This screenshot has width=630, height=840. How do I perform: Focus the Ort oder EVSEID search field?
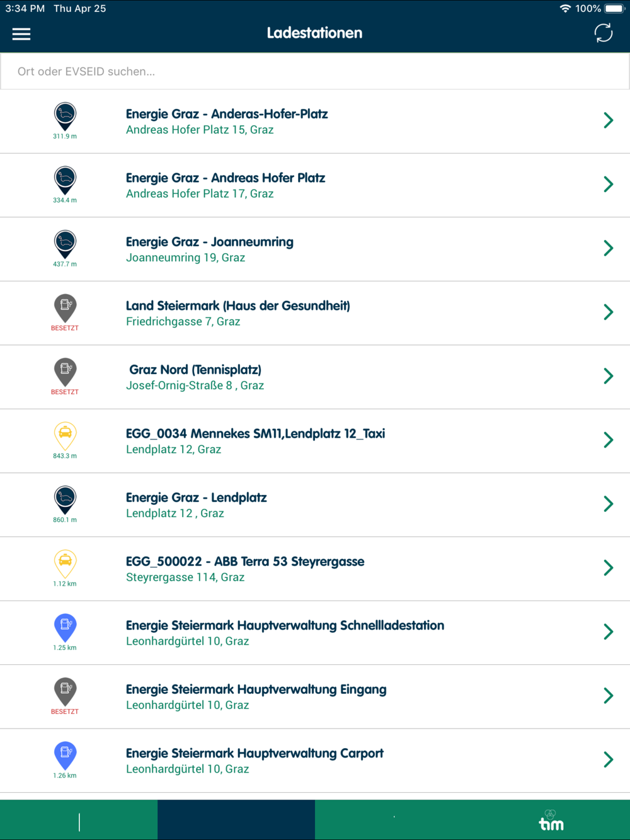315,71
